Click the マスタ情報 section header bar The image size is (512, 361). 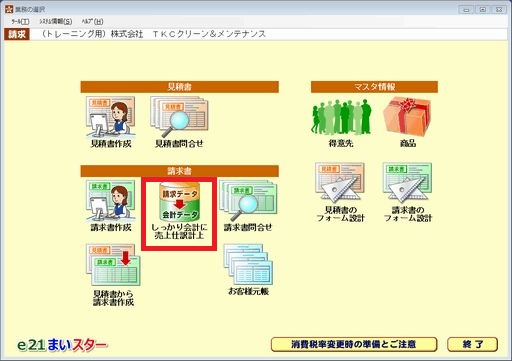374,87
